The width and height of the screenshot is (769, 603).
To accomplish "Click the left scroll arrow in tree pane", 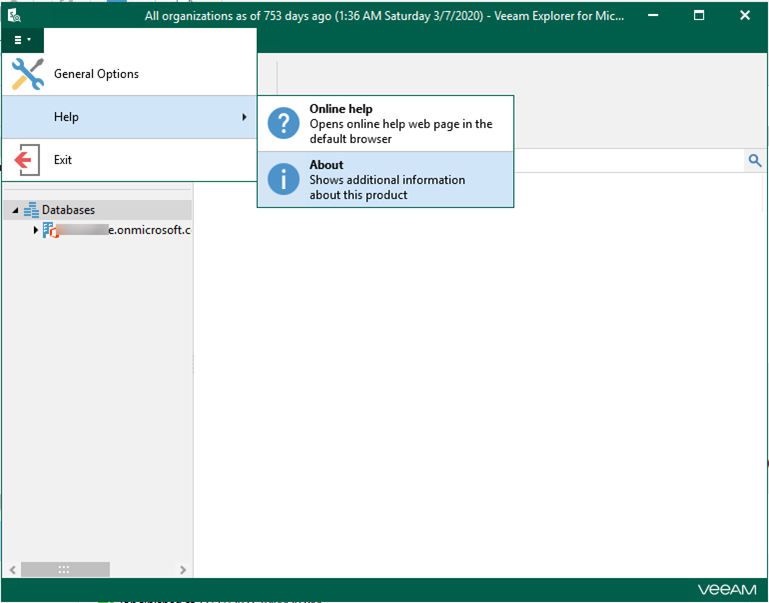I will (x=12, y=570).
